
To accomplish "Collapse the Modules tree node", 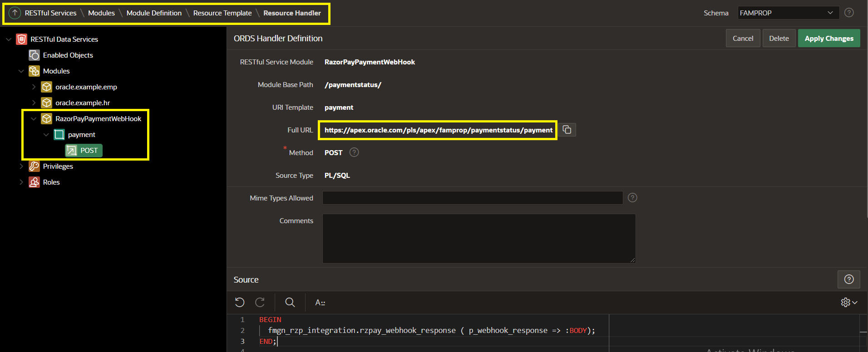I will click(x=21, y=71).
